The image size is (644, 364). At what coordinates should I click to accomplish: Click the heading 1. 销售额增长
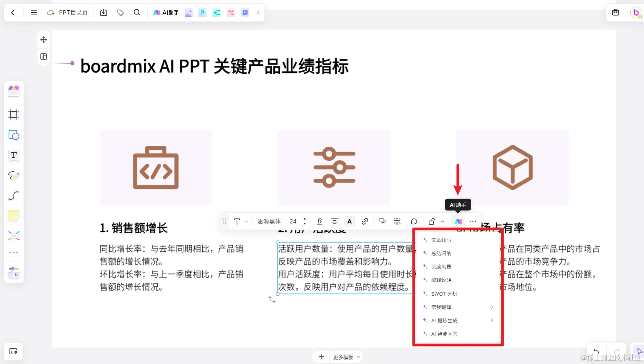click(134, 228)
